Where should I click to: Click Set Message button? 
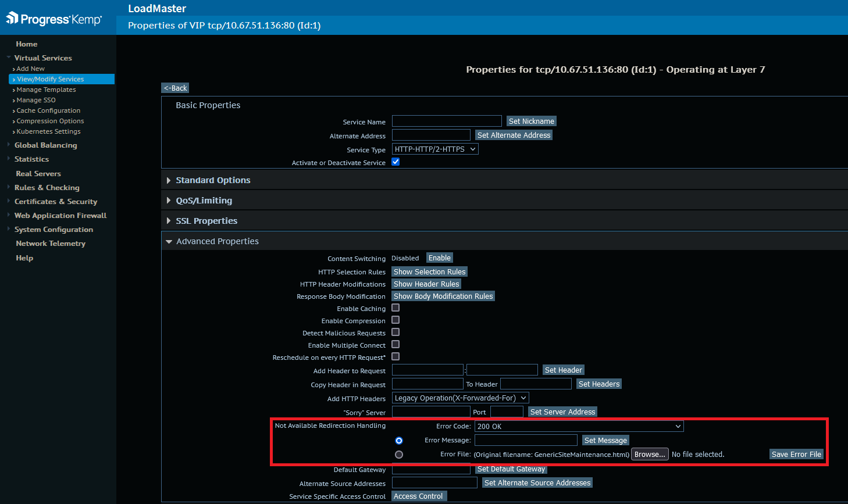[x=605, y=441]
